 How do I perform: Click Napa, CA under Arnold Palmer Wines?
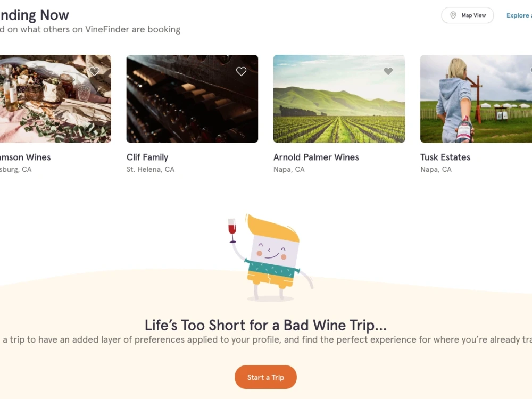coord(289,169)
